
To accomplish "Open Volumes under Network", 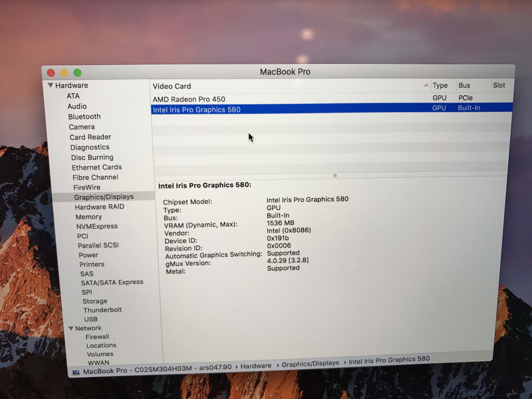I will point(100,354).
